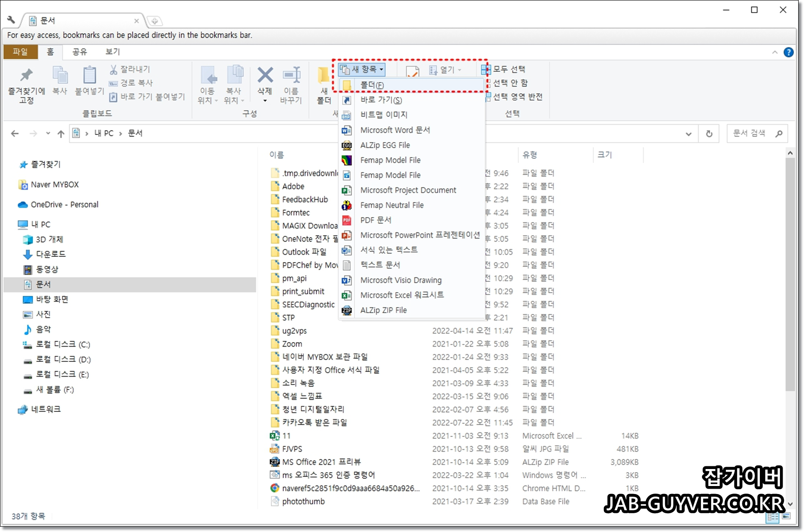Viewport: 804px width, 532px height.
Task: Select Microsoft Project Document entry
Action: click(411, 190)
